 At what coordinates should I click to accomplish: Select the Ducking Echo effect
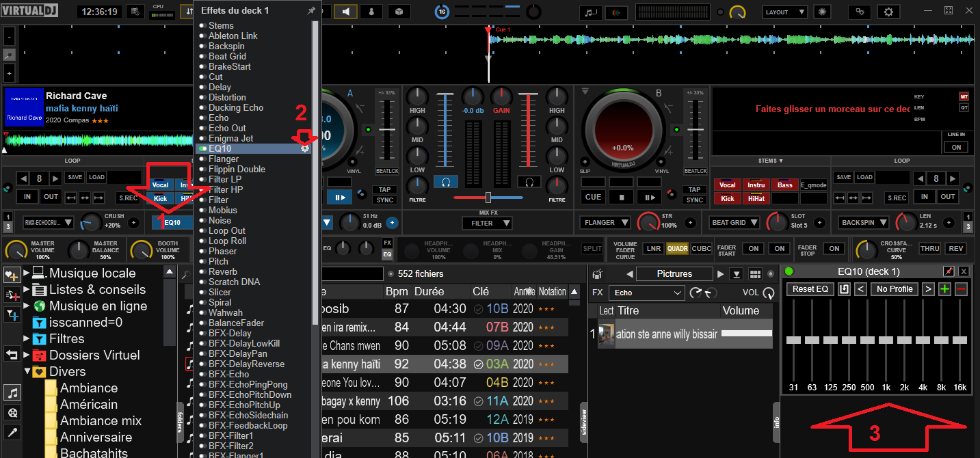(x=236, y=107)
